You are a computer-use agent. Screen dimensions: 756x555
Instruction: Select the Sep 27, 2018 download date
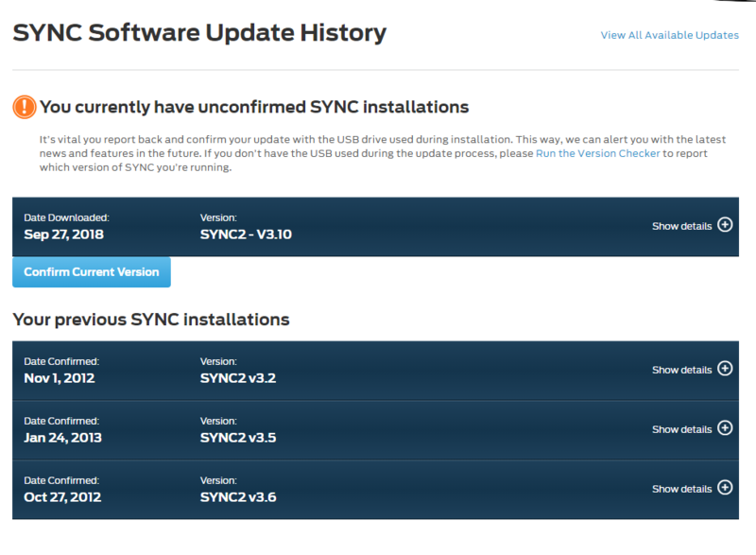pos(63,234)
